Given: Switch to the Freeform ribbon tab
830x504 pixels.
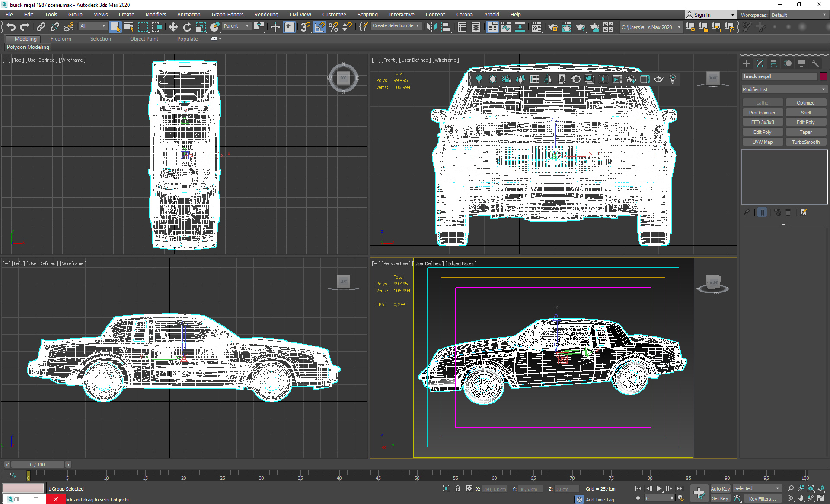Looking at the screenshot, I should (x=61, y=39).
